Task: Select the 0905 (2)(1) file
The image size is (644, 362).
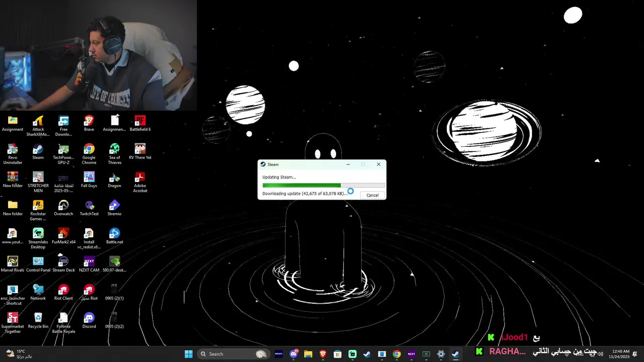Action: (115, 293)
